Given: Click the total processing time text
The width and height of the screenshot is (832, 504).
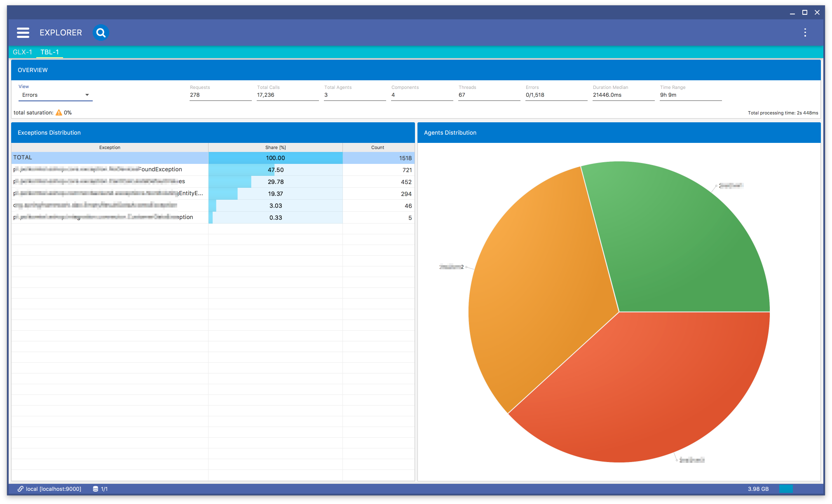Looking at the screenshot, I should (x=783, y=113).
